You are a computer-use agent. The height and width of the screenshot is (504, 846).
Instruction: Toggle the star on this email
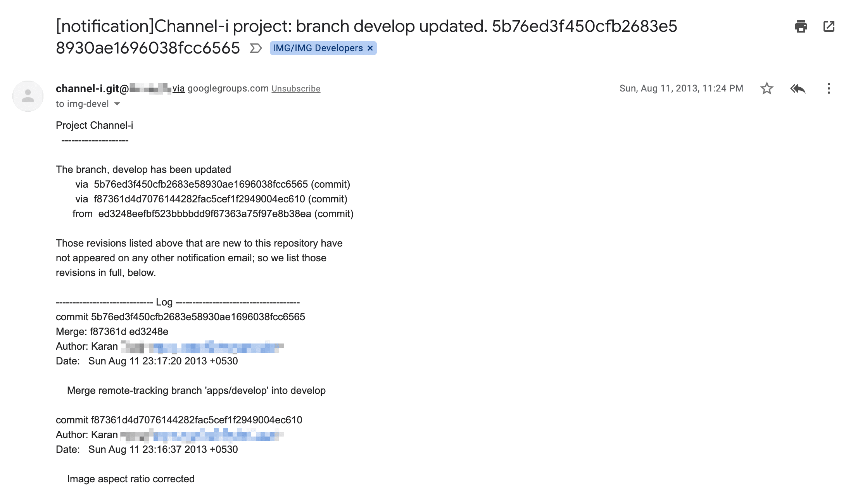pyautogui.click(x=767, y=88)
